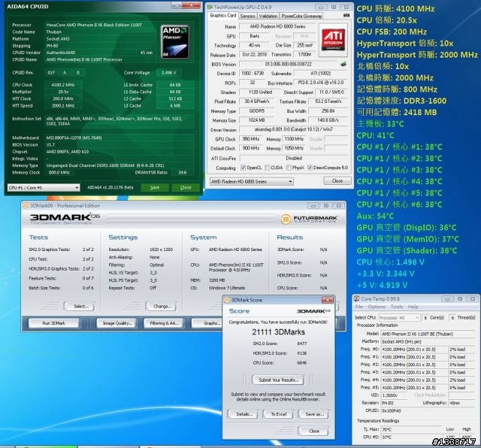The height and width of the screenshot is (448, 481).
Task: Click the GPU Name field in GPU-Z
Action: point(277,26)
